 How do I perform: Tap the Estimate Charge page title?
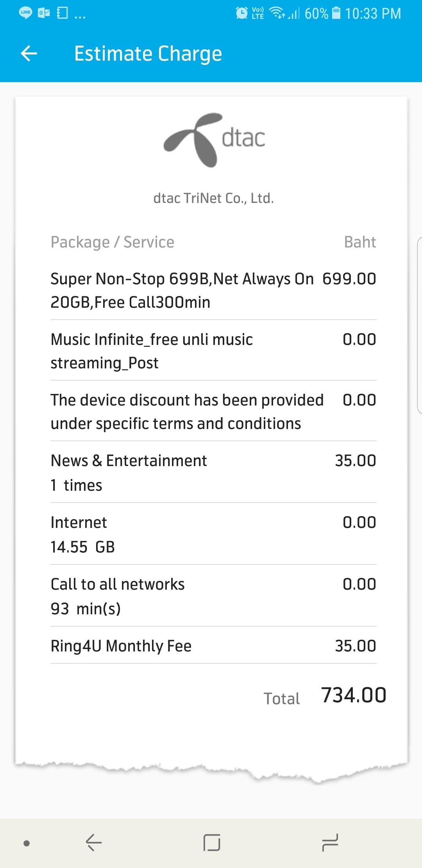click(148, 54)
